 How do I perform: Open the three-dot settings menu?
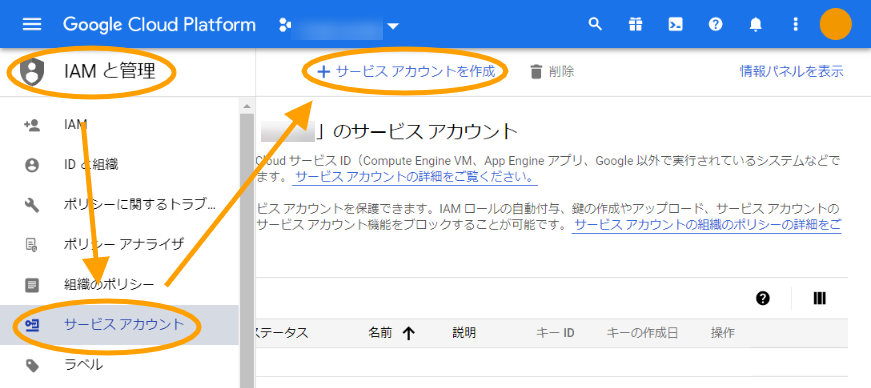pyautogui.click(x=795, y=24)
